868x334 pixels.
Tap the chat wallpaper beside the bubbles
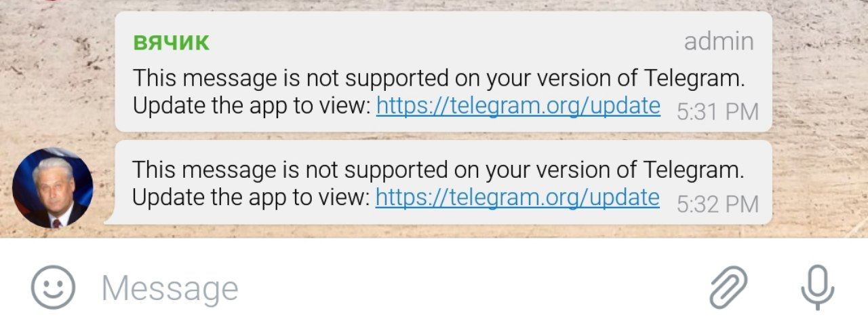[821, 122]
